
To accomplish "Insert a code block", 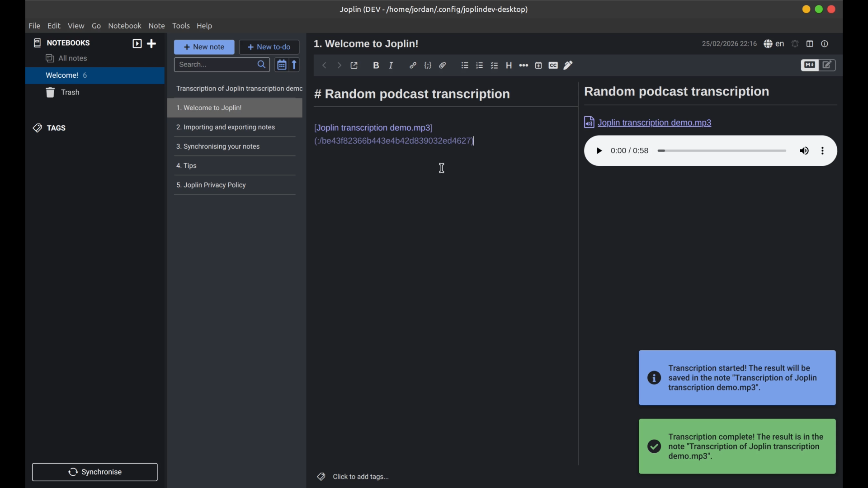I will click(x=428, y=65).
